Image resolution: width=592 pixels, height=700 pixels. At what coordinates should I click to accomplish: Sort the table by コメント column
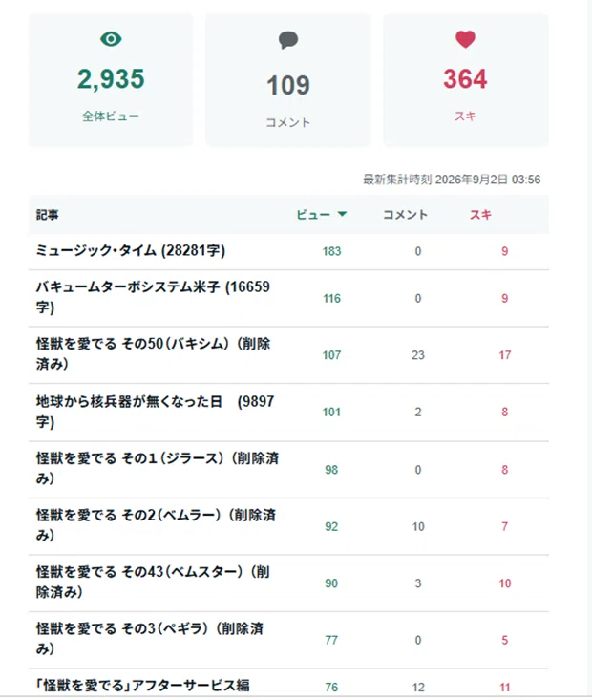406,215
